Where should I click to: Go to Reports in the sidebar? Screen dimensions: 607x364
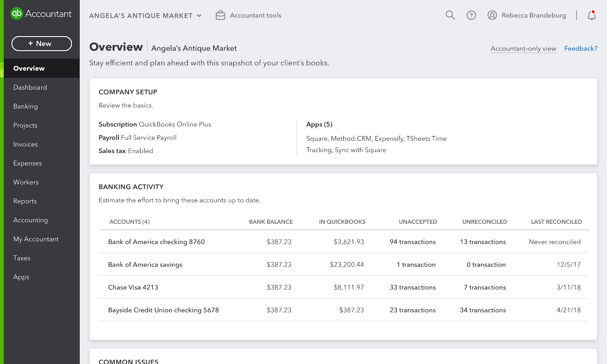25,201
